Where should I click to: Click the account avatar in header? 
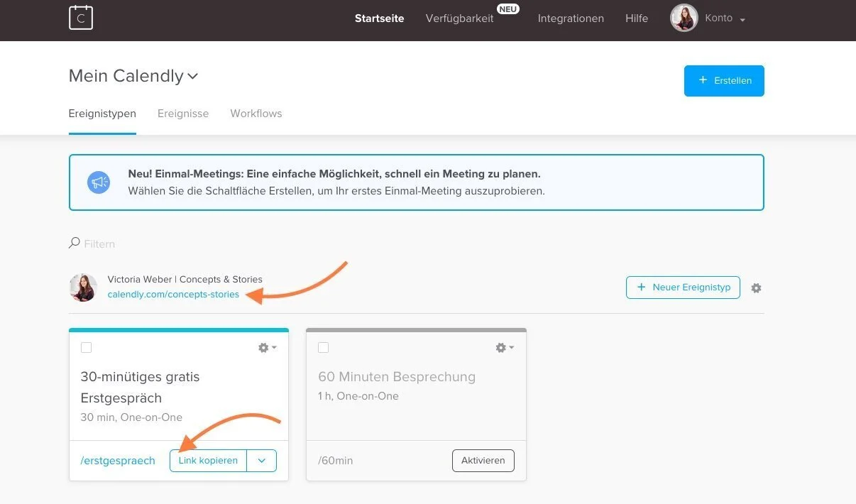[684, 18]
